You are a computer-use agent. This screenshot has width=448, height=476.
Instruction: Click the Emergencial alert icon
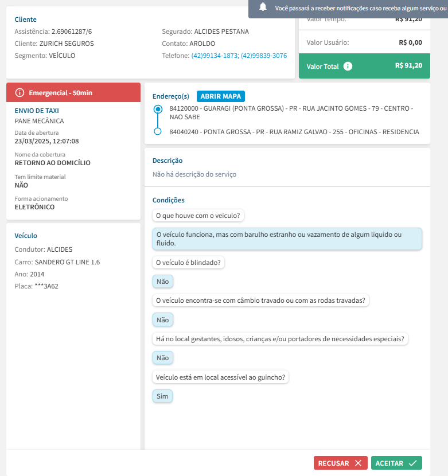20,92
